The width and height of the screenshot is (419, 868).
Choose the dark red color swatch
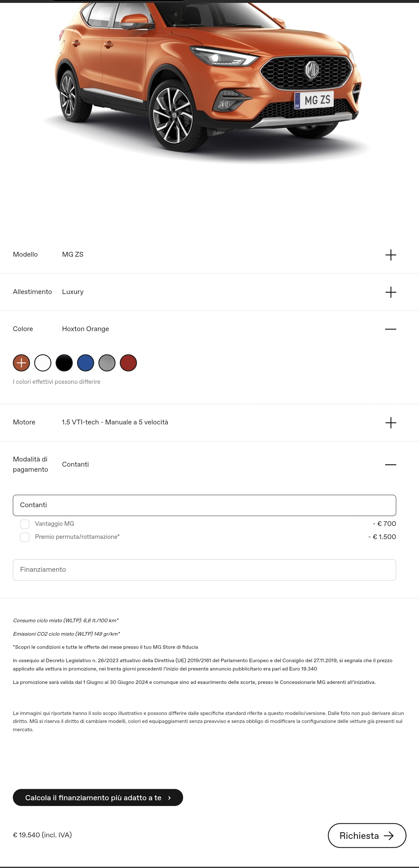(x=128, y=363)
